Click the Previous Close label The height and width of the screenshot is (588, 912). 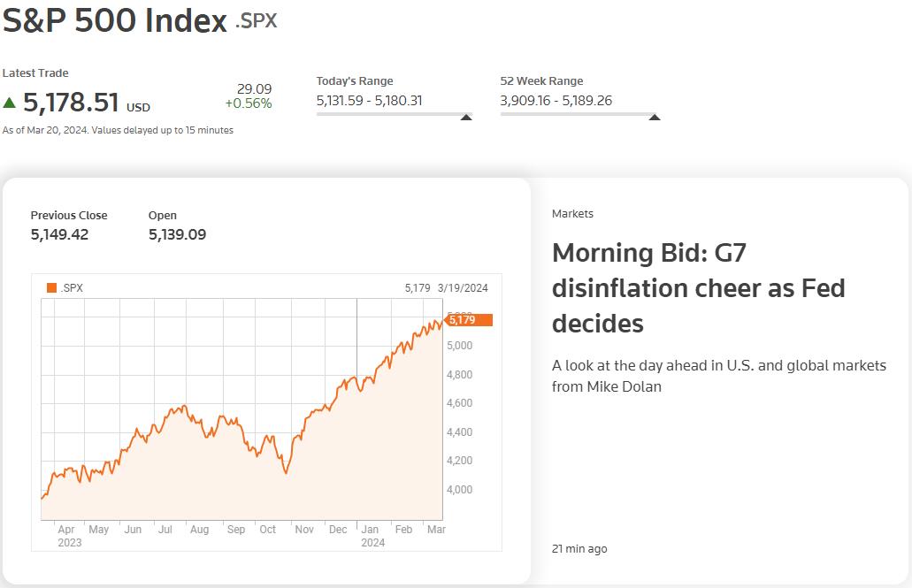(69, 215)
